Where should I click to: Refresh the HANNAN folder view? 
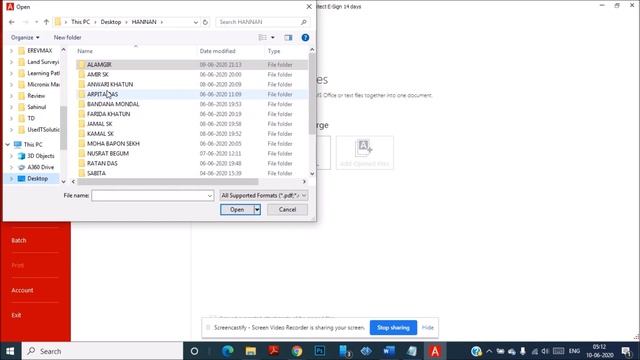point(205,22)
